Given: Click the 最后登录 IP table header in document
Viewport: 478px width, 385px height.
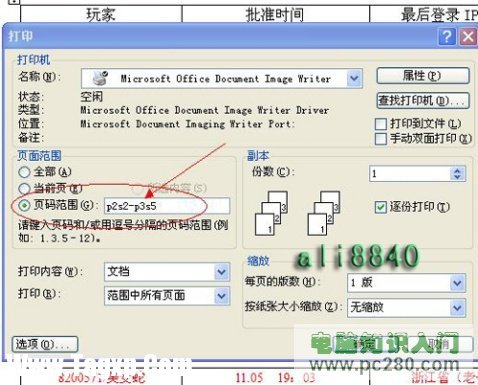Looking at the screenshot, I should pyautogui.click(x=439, y=15).
